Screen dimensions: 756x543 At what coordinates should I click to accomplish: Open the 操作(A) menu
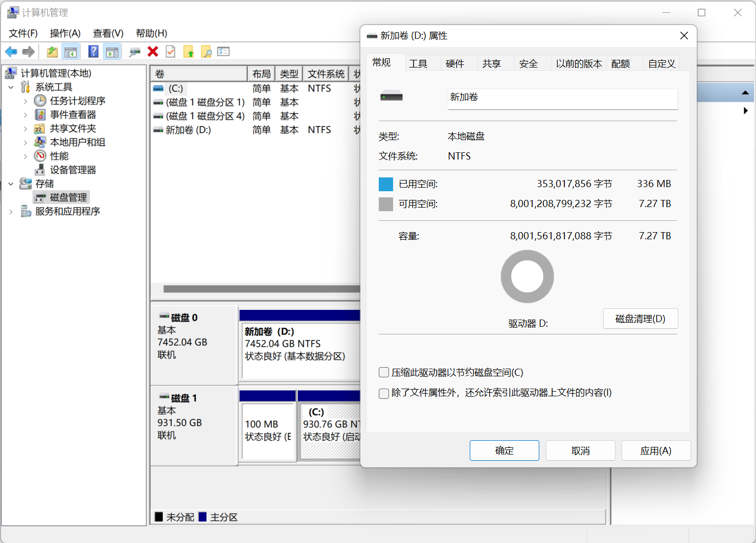[x=65, y=33]
